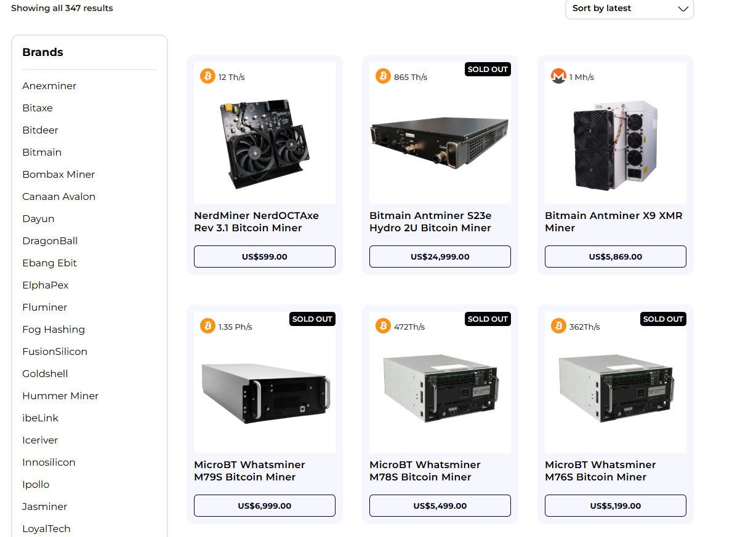
Task: Open the Sort by latest dropdown
Action: 630,9
